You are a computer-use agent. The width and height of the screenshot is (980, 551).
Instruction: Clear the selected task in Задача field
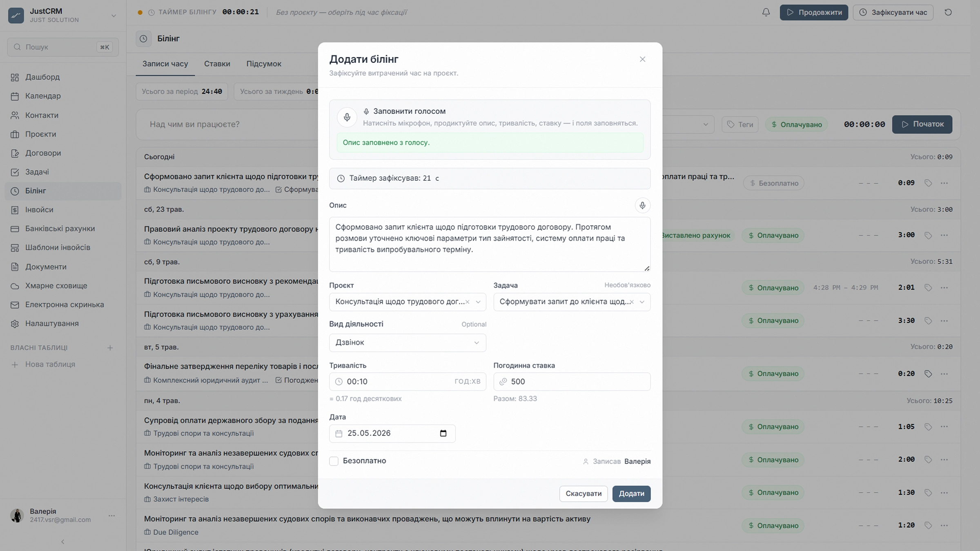[x=631, y=302]
